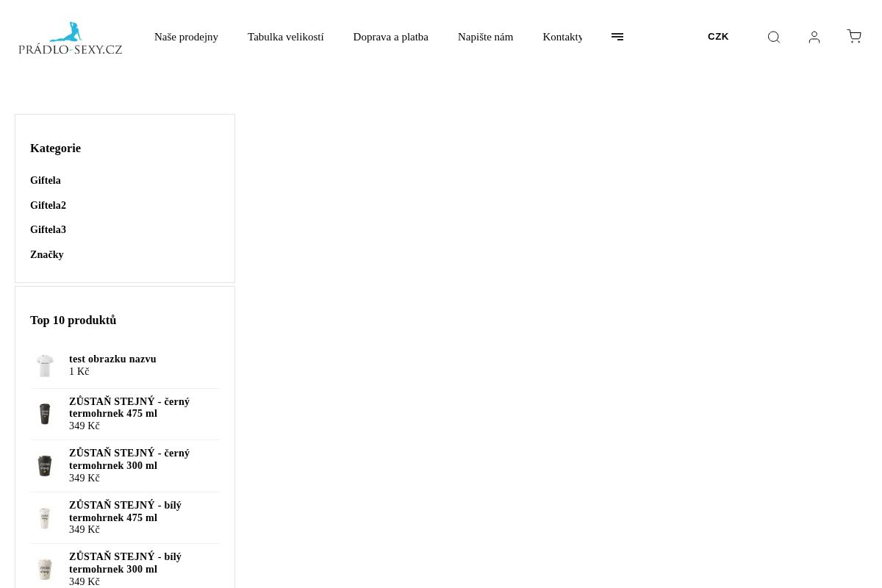Viewport: 882px width, 588px height.
Task: Expand the hamburger menu icon
Action: [617, 37]
